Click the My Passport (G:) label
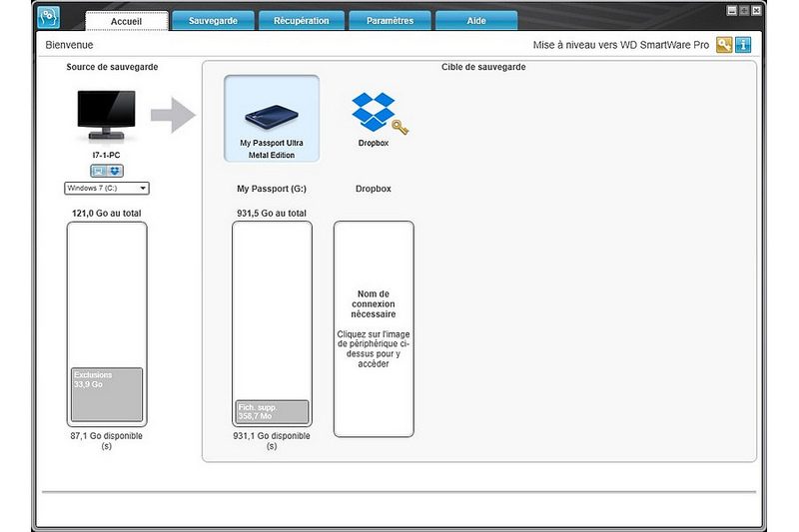The height and width of the screenshot is (532, 799). pyautogui.click(x=272, y=189)
